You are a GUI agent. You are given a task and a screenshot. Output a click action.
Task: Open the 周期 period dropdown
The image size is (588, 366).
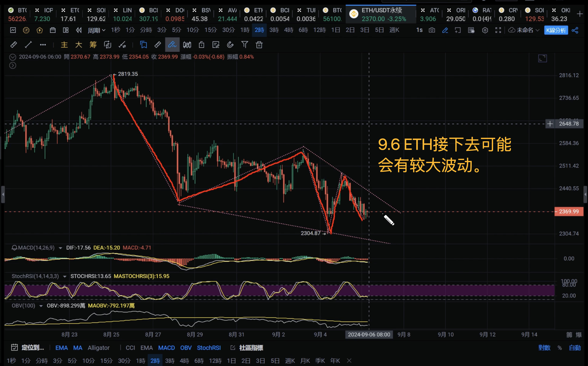click(97, 30)
